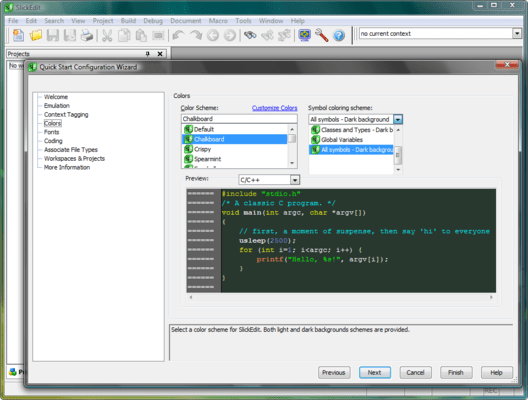Close the Quick Start Configuration Wizard
528x400 pixels.
tap(507, 65)
